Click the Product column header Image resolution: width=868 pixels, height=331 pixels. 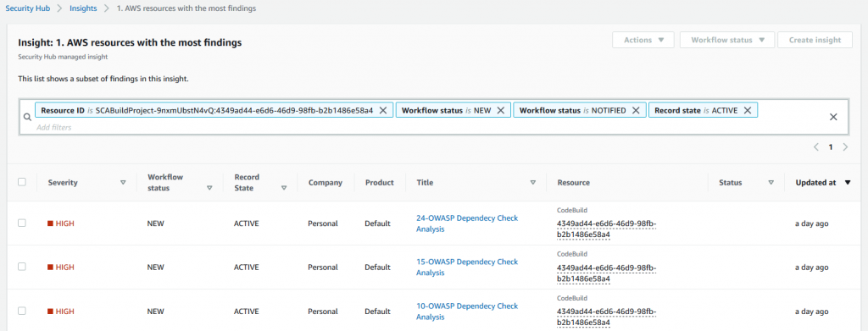coord(379,182)
